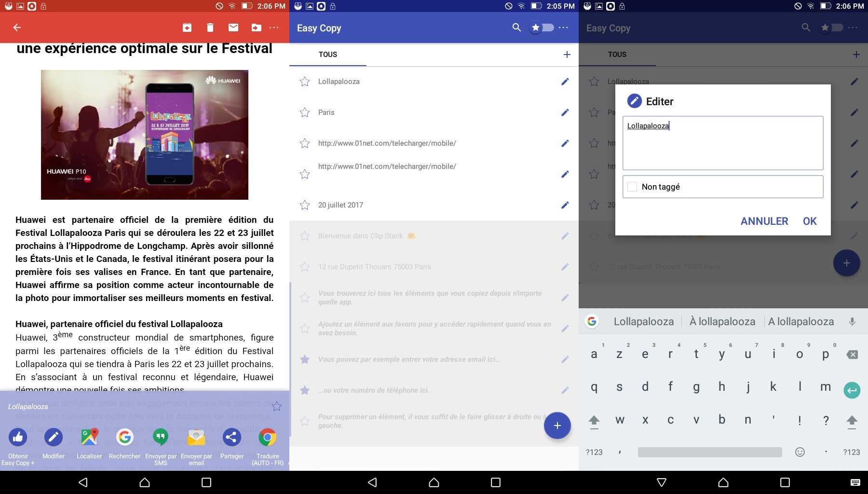
Task: Tap Envoyer par SMS Hangouts icon
Action: 161,438
